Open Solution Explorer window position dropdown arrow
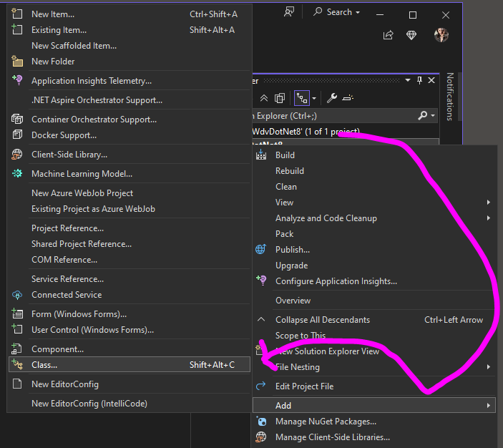Viewport: 503px width, 448px height. 409,80
